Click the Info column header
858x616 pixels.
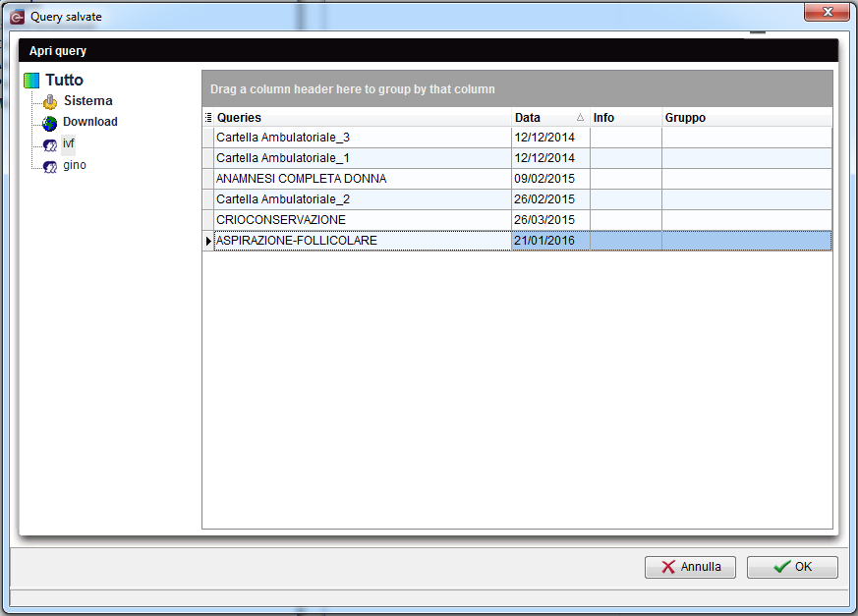(x=625, y=118)
